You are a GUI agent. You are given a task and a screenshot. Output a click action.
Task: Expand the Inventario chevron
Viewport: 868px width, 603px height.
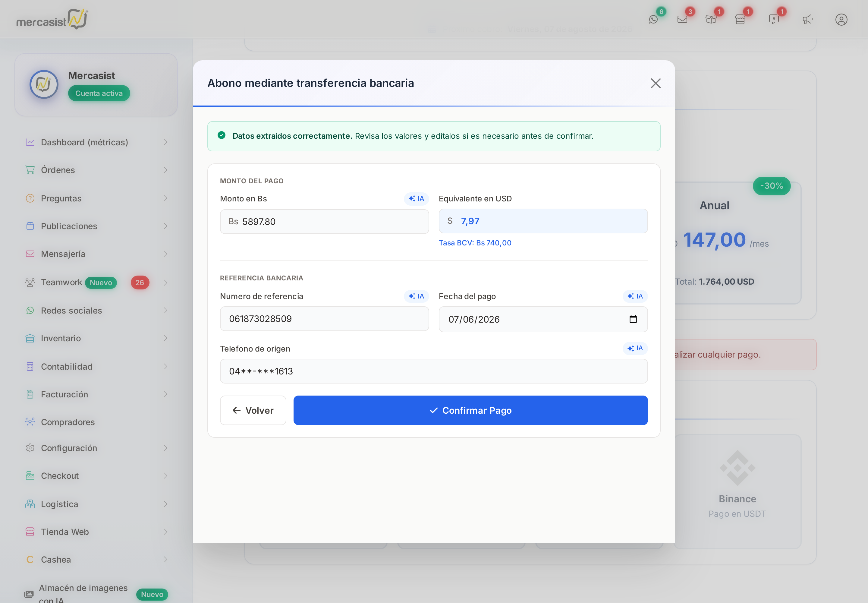click(x=165, y=338)
